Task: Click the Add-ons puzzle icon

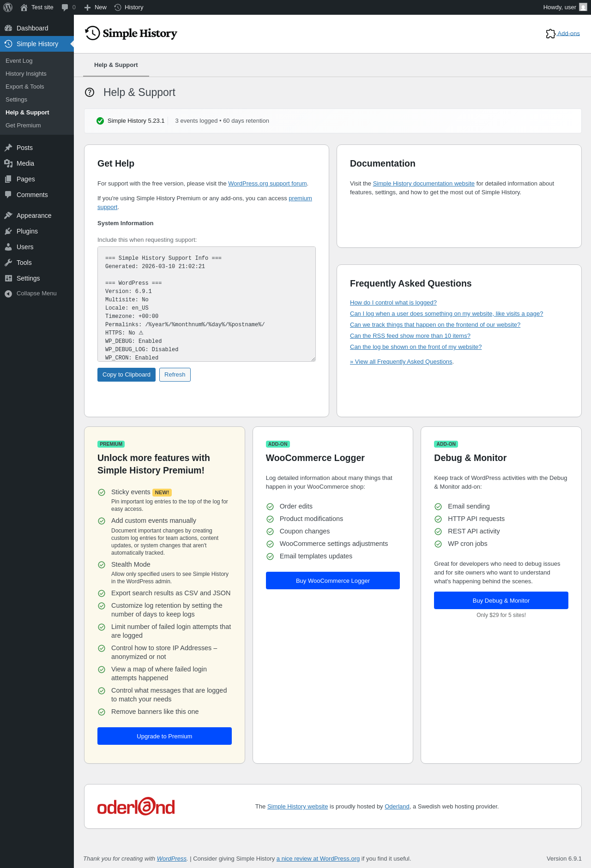Action: click(x=550, y=34)
